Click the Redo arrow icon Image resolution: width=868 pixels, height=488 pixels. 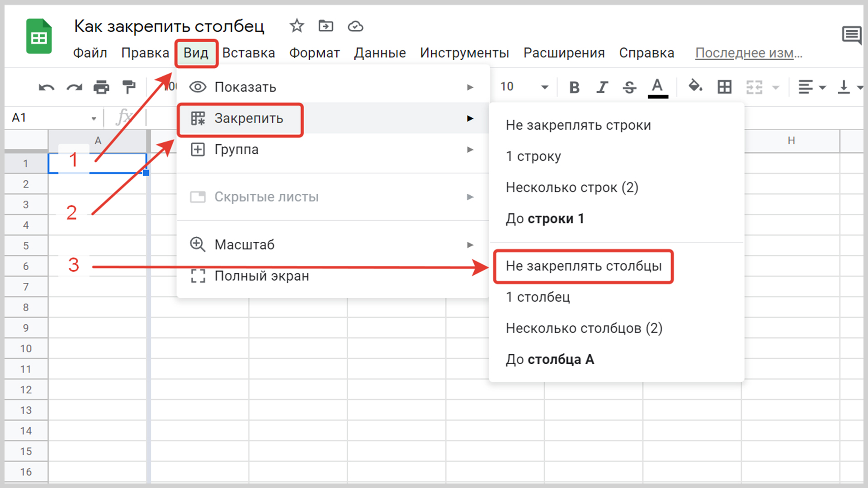74,87
